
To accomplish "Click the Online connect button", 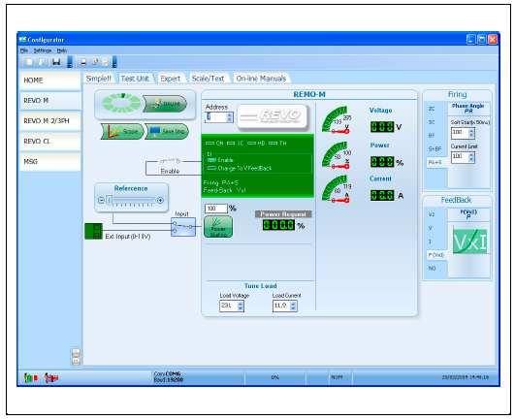I will pyautogui.click(x=165, y=104).
